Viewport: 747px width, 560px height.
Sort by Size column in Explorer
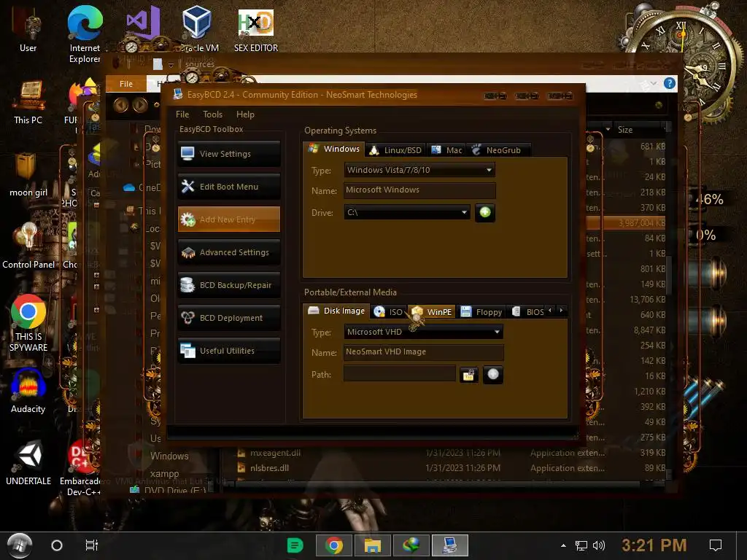625,130
